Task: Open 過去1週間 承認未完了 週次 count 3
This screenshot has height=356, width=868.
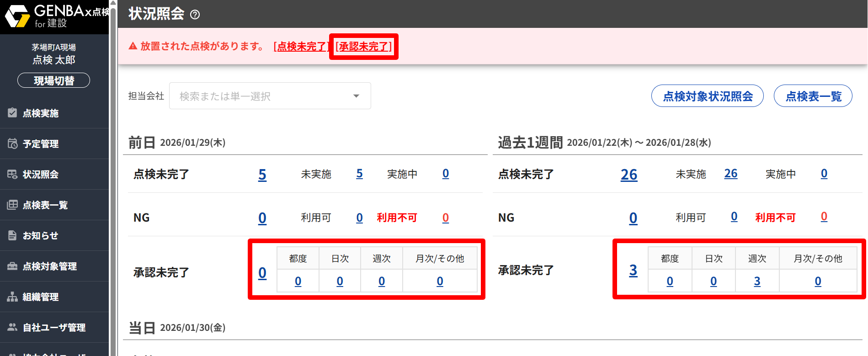Action: [757, 281]
